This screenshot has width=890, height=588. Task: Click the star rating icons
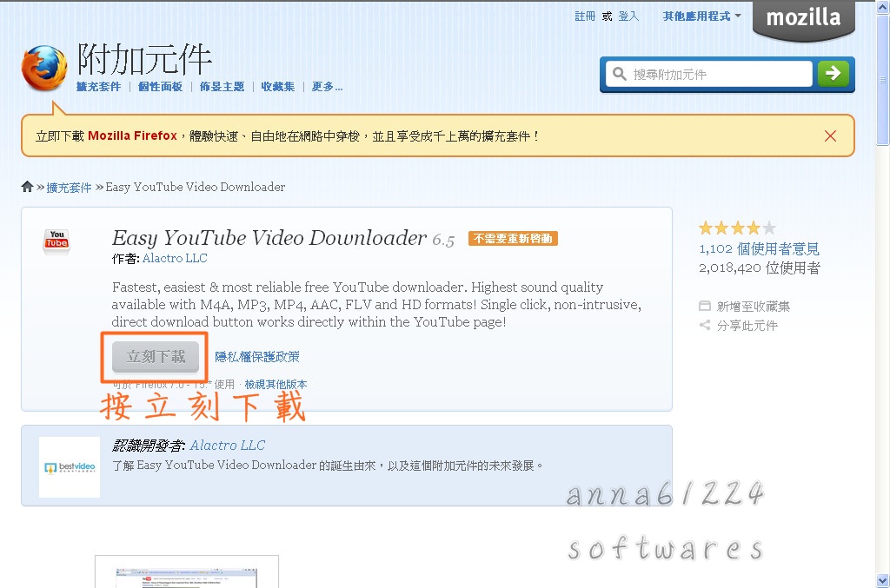(737, 228)
